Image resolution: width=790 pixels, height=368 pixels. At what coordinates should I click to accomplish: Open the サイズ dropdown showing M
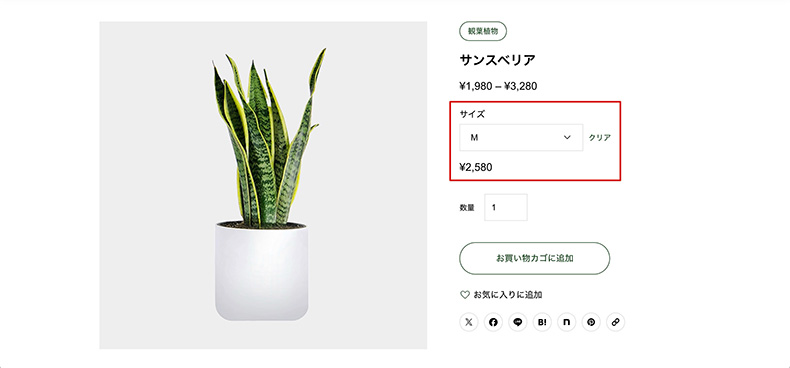521,137
